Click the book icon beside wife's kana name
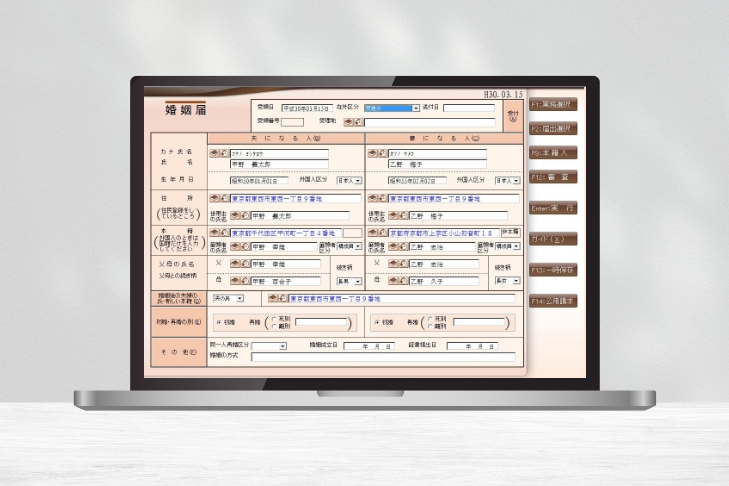Screen dimensions: 729x486 pyautogui.click(x=372, y=153)
